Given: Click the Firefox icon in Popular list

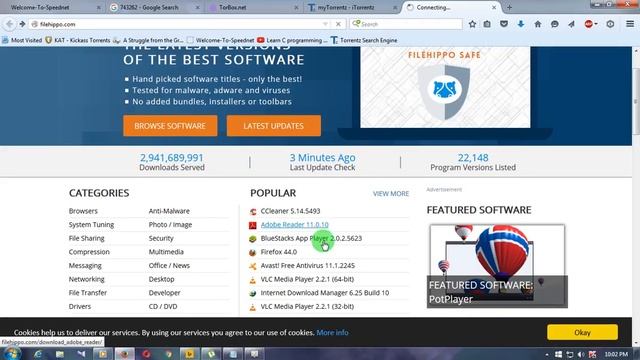Looking at the screenshot, I should click(253, 252).
